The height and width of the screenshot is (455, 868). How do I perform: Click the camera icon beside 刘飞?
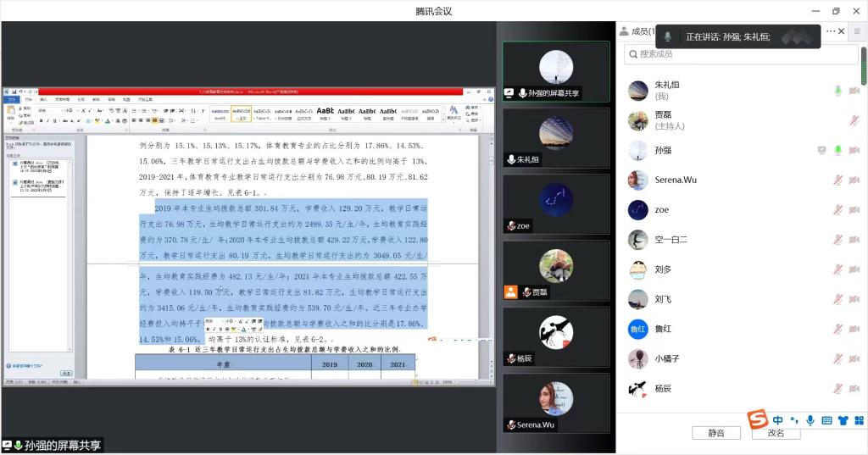click(854, 299)
